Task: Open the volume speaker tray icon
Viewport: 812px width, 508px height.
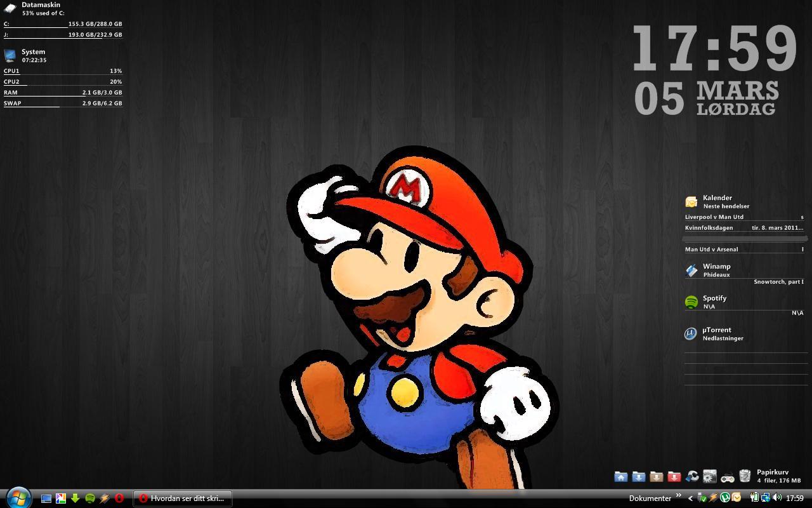Action: pyautogui.click(x=777, y=498)
